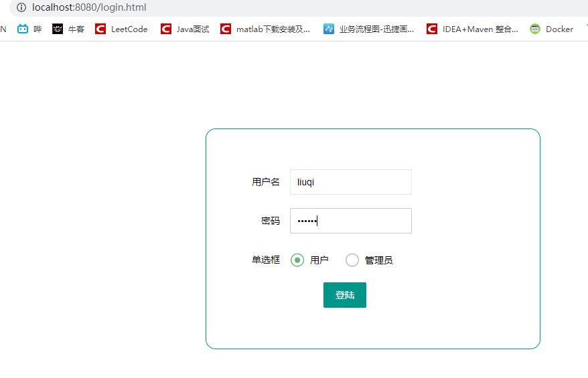Image resolution: width=588 pixels, height=378 pixels.
Task: Click the localhost:8080/login.html address bar
Action: [x=300, y=7]
